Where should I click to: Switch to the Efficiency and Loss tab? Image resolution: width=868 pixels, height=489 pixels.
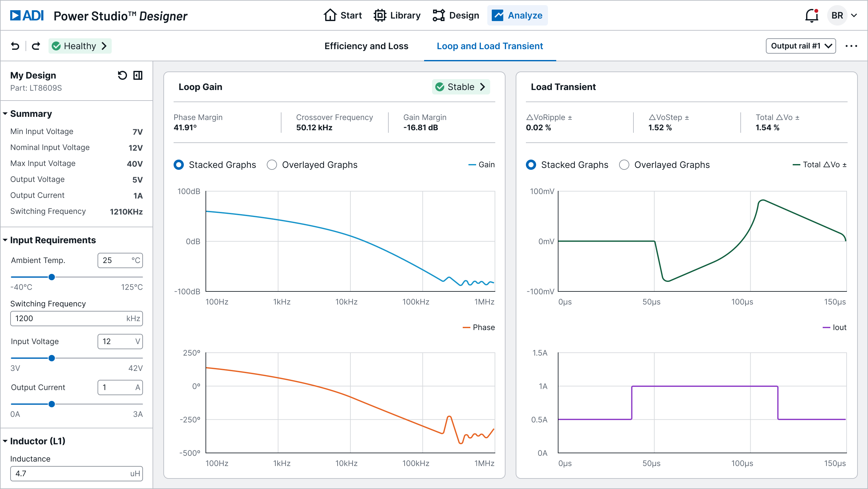pyautogui.click(x=366, y=46)
